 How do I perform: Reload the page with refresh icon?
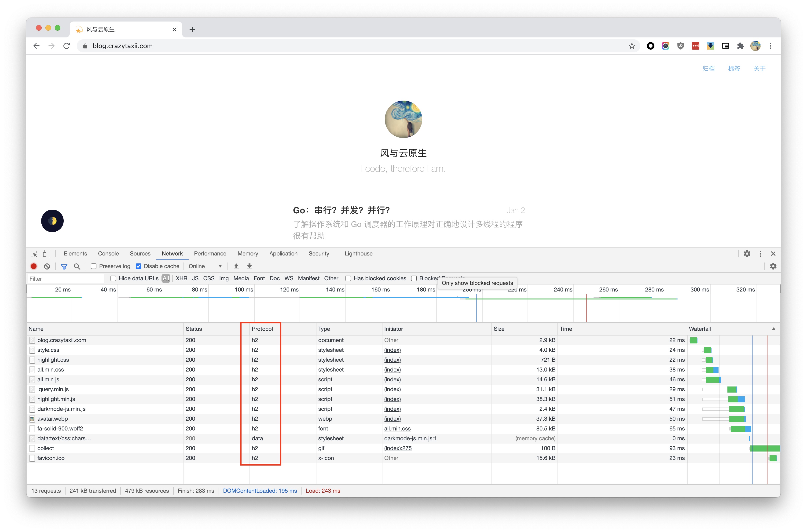66,46
